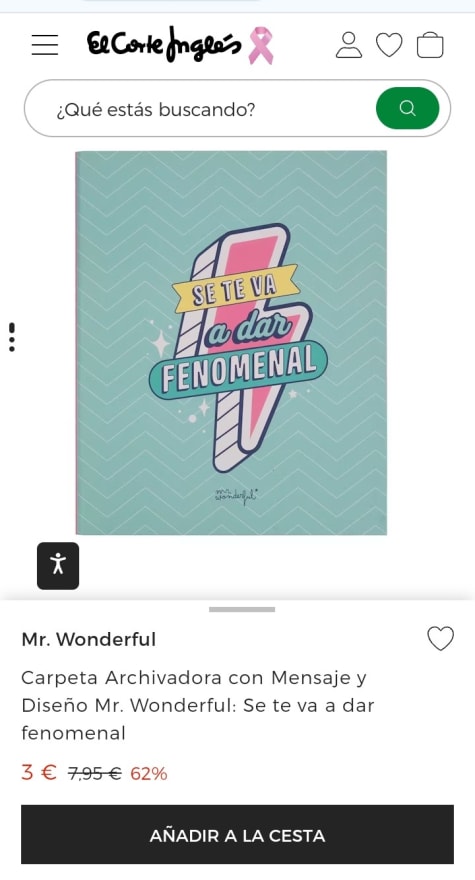
Task: Open the accessibility options icon
Action: point(58,566)
